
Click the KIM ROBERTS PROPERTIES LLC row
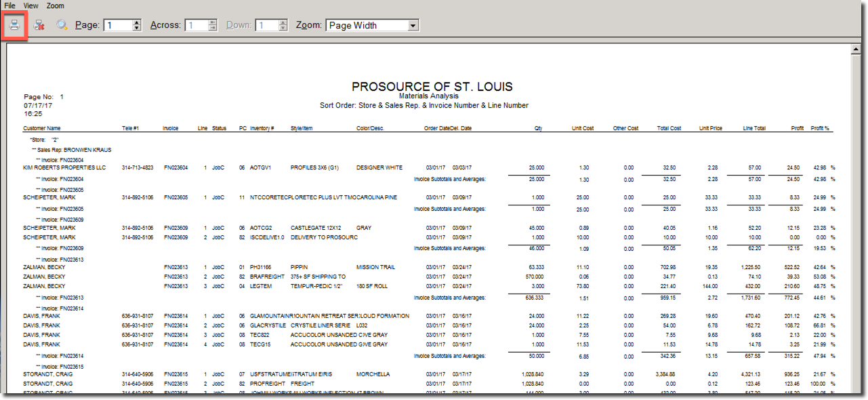(64, 167)
